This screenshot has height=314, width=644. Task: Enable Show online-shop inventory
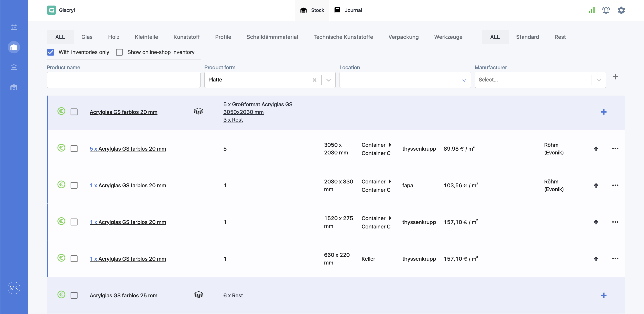click(119, 52)
